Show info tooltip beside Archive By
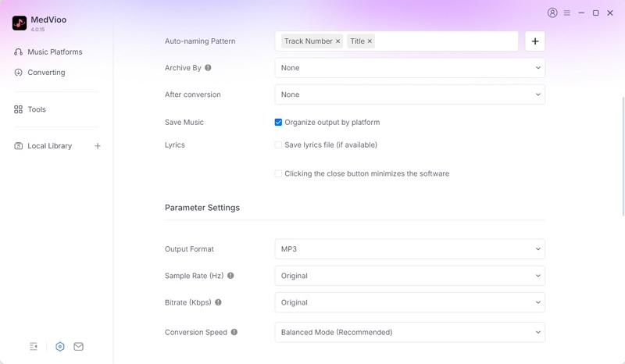This screenshot has width=625, height=364. click(x=208, y=68)
